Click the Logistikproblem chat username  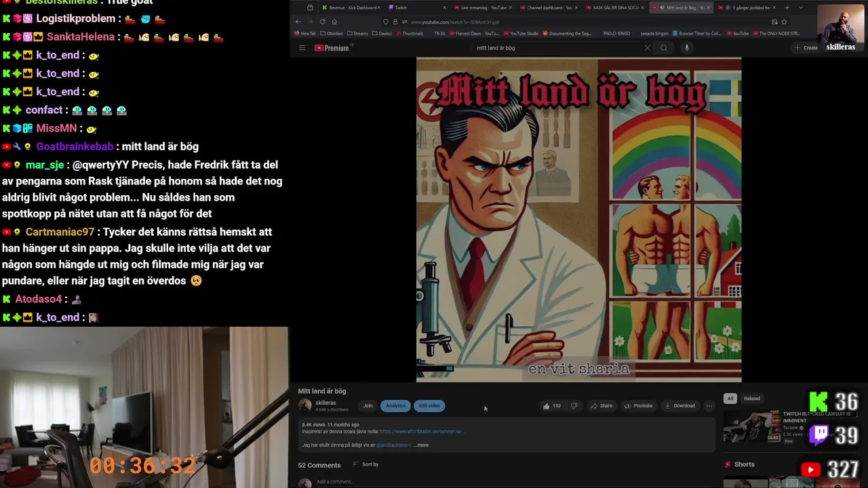[75, 18]
